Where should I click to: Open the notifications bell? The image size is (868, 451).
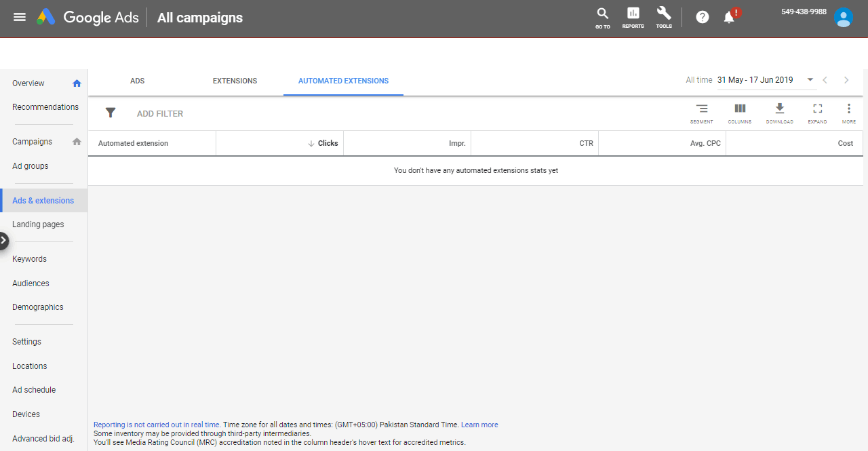pyautogui.click(x=730, y=18)
